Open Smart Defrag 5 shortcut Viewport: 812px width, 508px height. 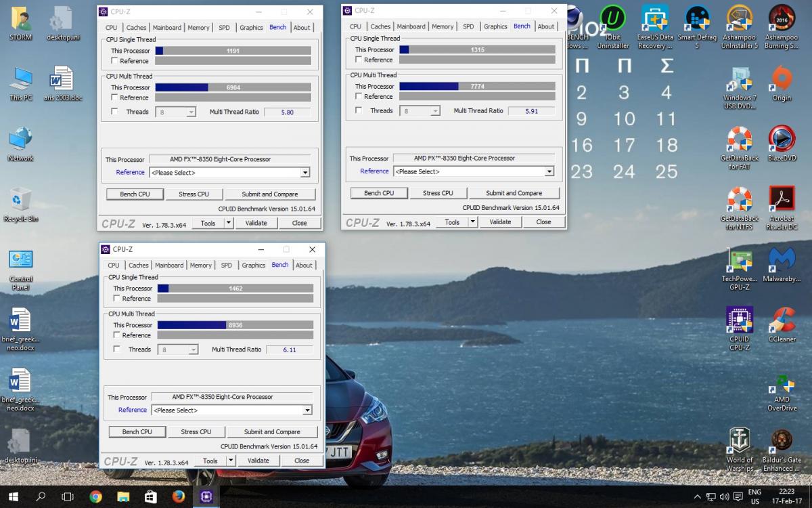click(x=697, y=27)
